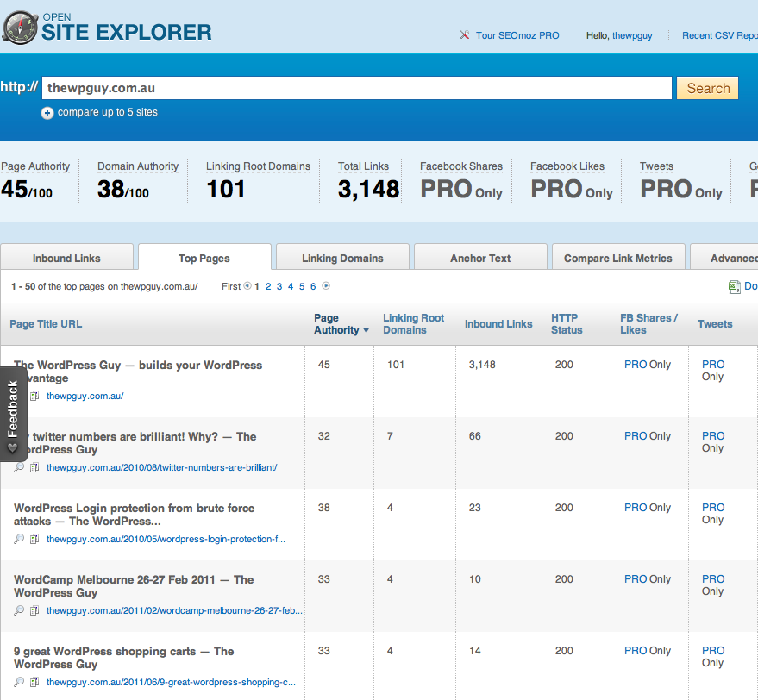Click the Excel download icon

(734, 287)
